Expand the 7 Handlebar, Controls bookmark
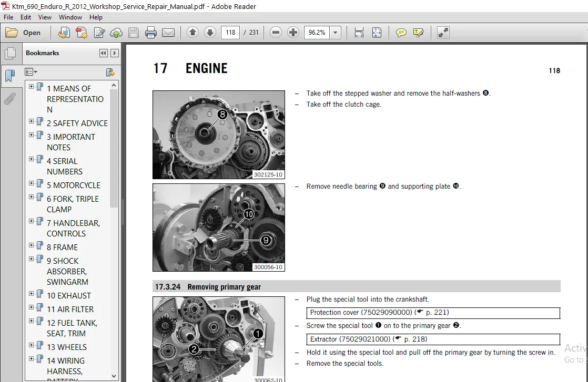 point(31,221)
